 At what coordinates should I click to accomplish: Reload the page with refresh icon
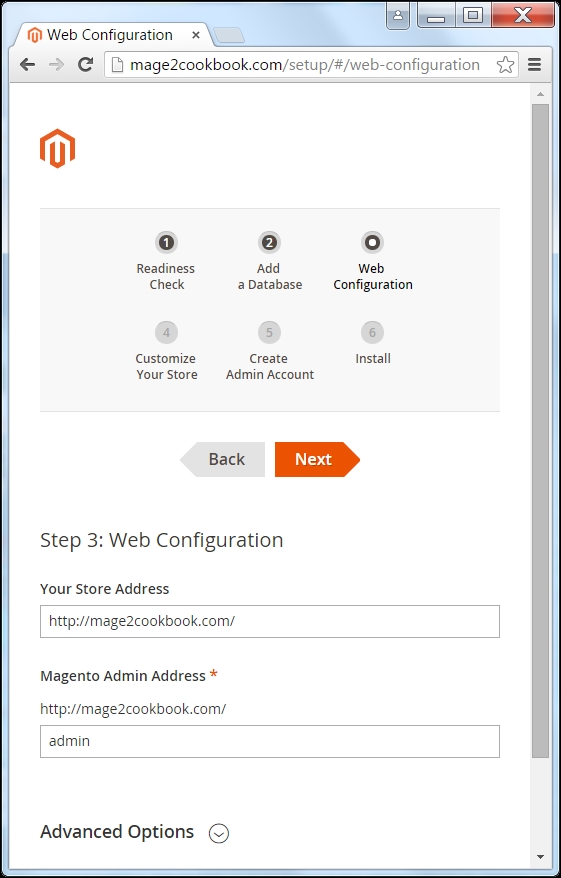click(x=85, y=64)
